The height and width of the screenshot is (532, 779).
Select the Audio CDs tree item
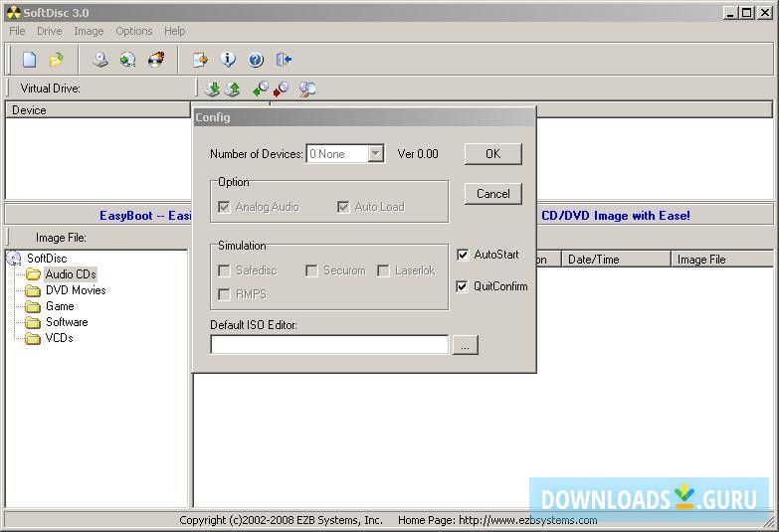(x=71, y=274)
